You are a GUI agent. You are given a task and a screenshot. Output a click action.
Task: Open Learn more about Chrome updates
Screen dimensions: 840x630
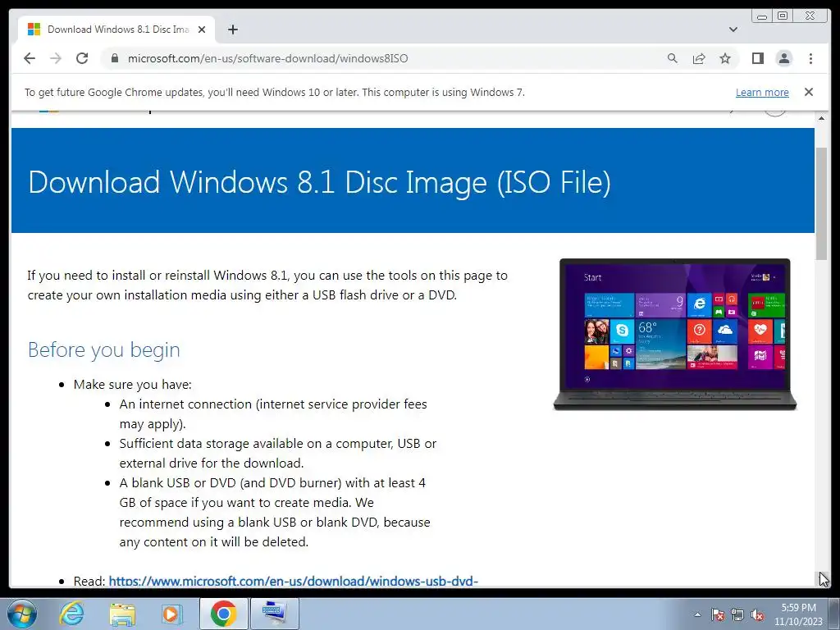pyautogui.click(x=762, y=92)
